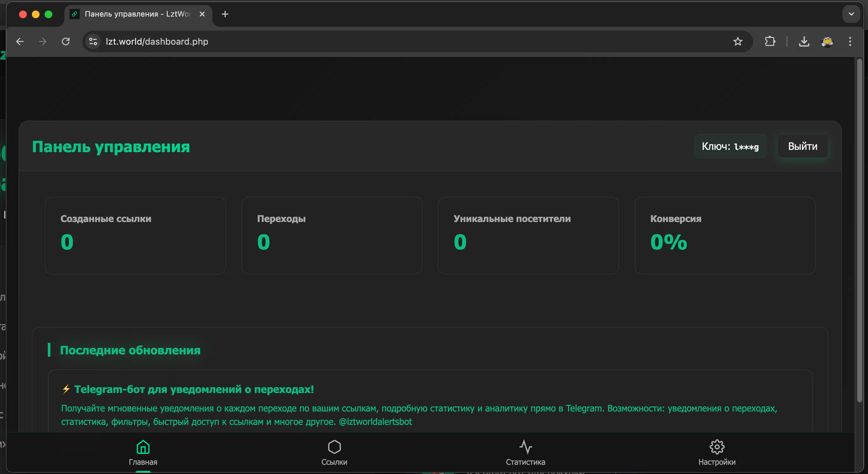The width and height of the screenshot is (868, 474).
Task: Close the Панель управления tab
Action: [202, 14]
